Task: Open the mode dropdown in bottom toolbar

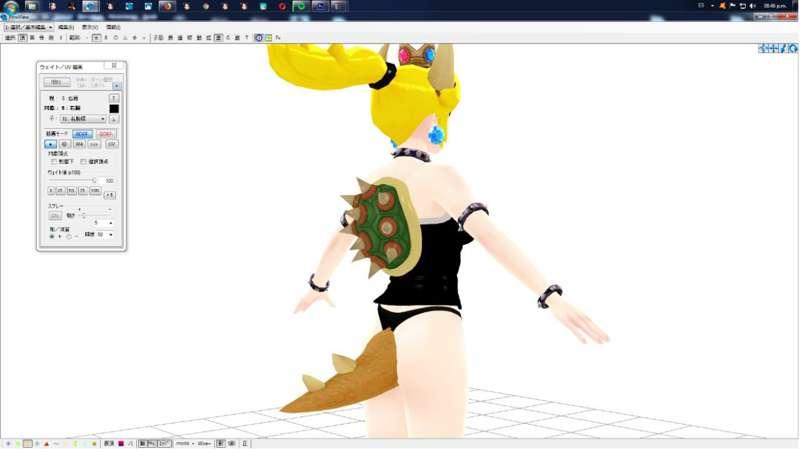Action: 185,443
